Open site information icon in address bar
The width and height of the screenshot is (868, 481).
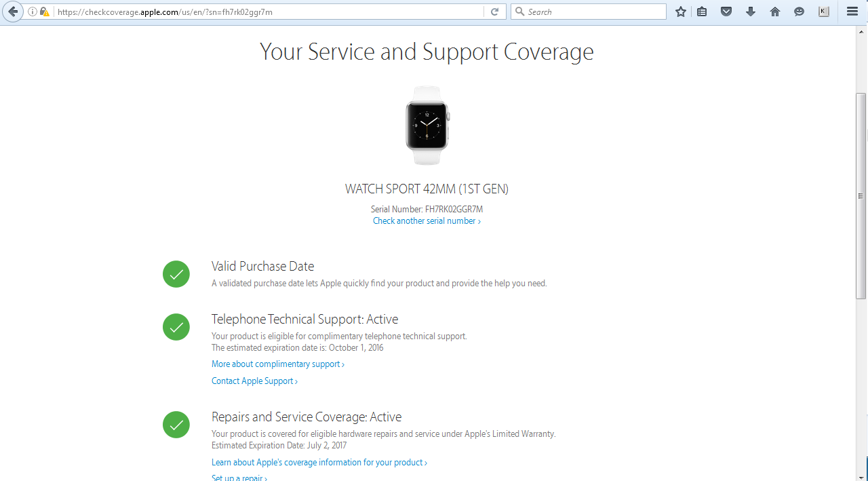[x=32, y=12]
